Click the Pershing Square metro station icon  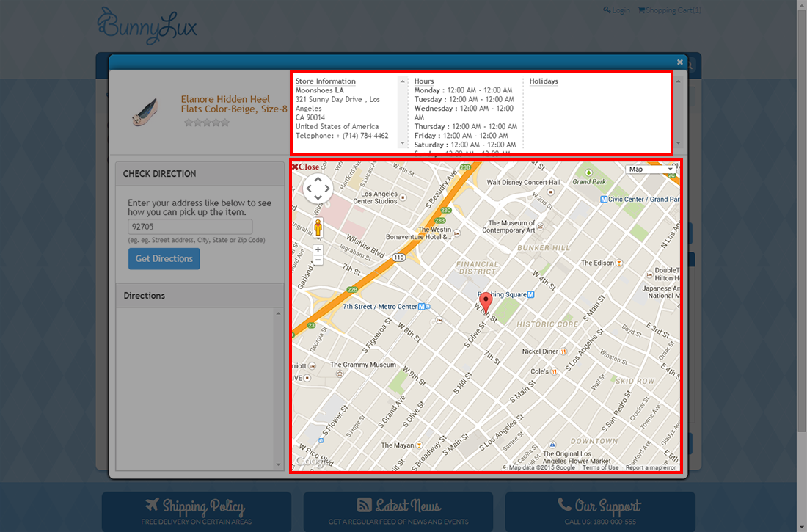(x=530, y=294)
